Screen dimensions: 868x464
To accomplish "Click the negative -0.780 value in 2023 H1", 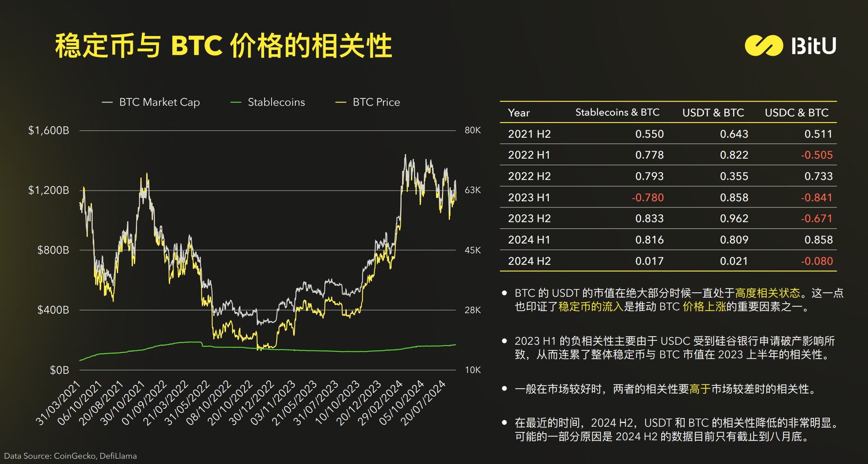I will pos(648,198).
